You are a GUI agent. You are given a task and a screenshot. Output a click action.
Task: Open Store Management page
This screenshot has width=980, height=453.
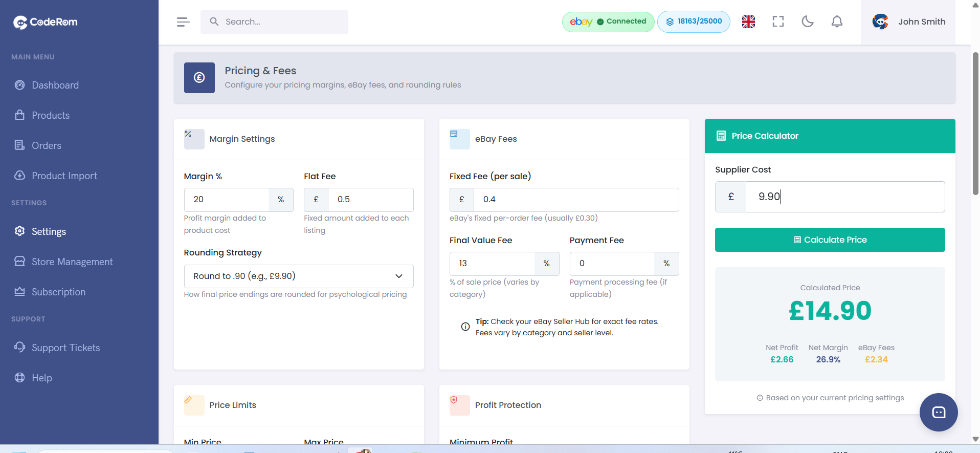click(72, 262)
